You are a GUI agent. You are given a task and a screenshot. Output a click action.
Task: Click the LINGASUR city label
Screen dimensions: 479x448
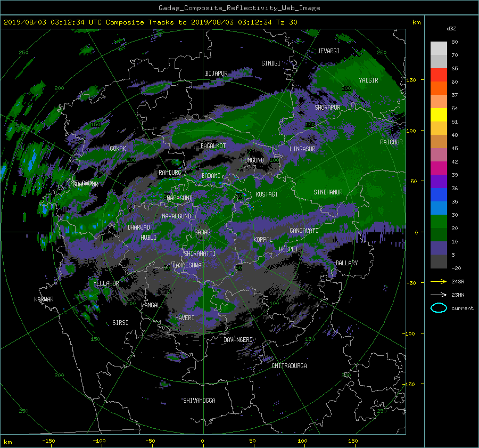pos(302,149)
